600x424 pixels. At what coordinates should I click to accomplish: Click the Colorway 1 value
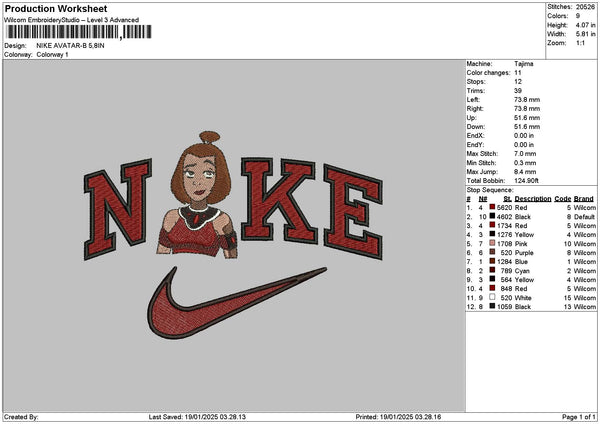coord(52,55)
